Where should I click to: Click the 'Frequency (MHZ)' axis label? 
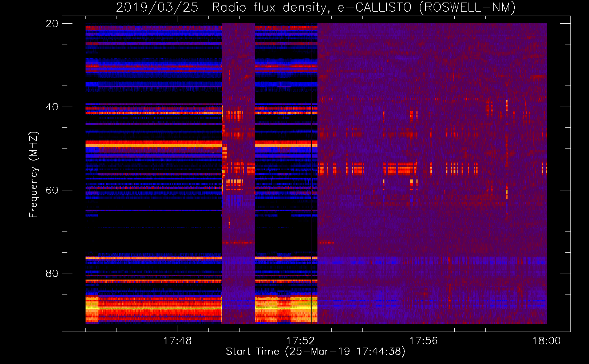33,175
